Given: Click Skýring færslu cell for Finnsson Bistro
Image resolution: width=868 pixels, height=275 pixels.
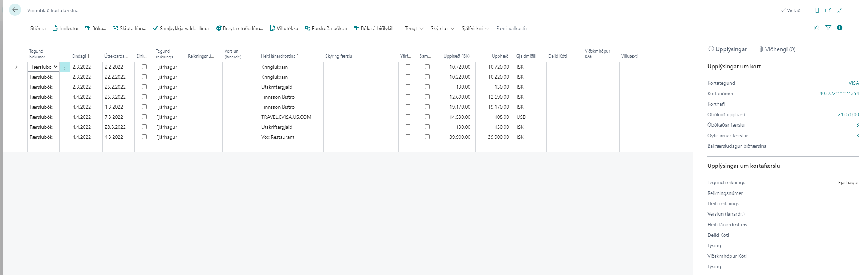Looking at the screenshot, I should (x=360, y=97).
